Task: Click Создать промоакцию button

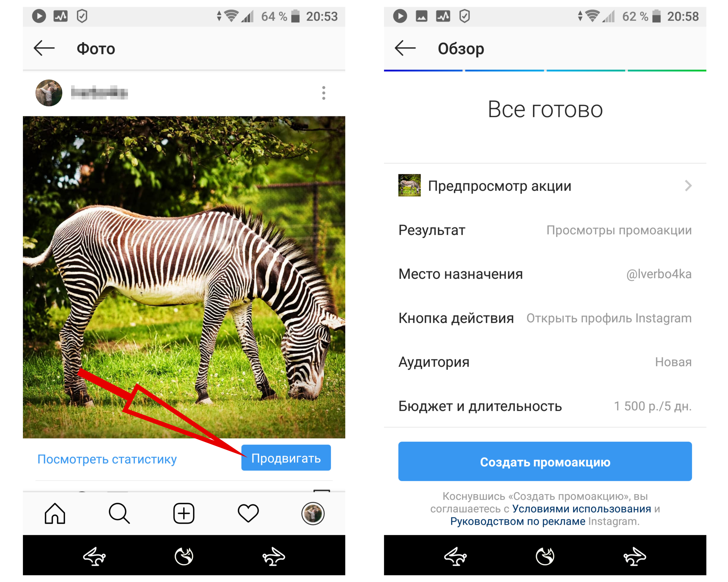Action: click(x=545, y=462)
